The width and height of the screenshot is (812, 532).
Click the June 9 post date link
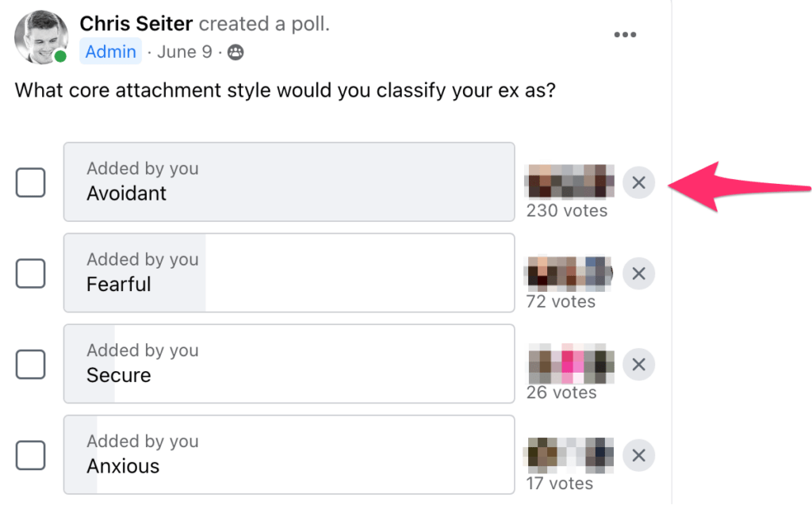pyautogui.click(x=184, y=52)
